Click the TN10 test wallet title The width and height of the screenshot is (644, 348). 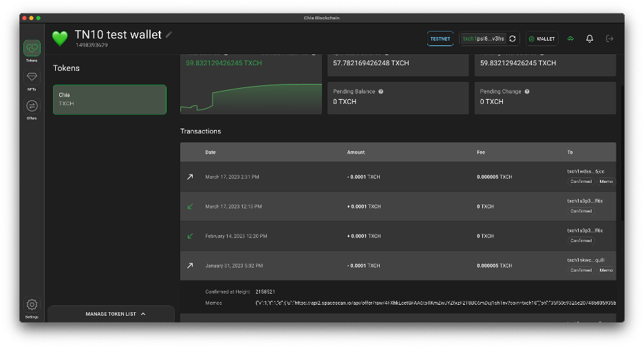coord(118,34)
